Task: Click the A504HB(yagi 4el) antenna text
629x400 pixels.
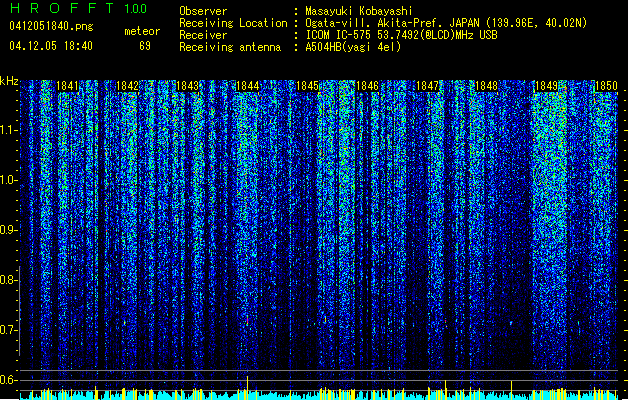Action: click(x=353, y=47)
